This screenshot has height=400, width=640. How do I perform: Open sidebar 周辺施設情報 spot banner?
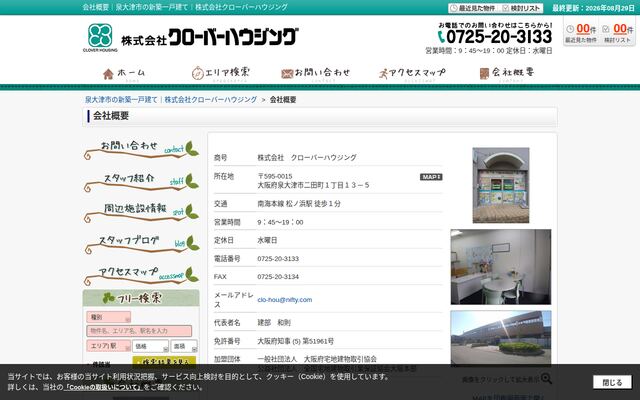click(141, 212)
